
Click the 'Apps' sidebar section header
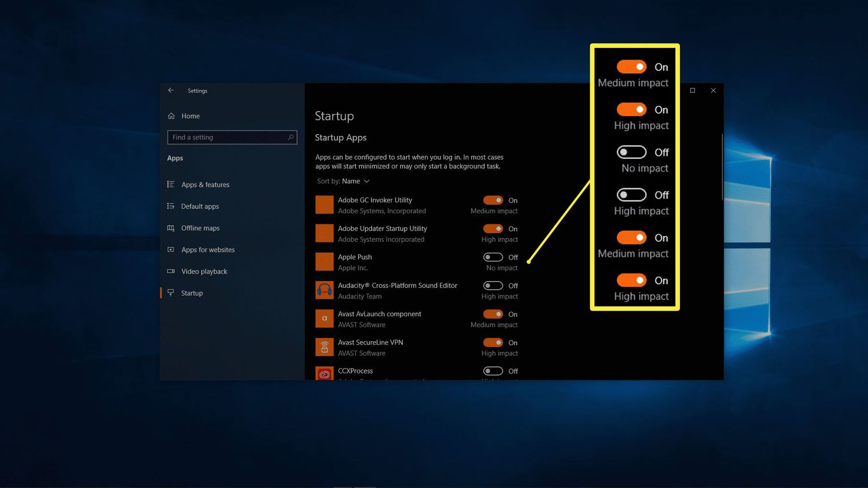coord(175,158)
